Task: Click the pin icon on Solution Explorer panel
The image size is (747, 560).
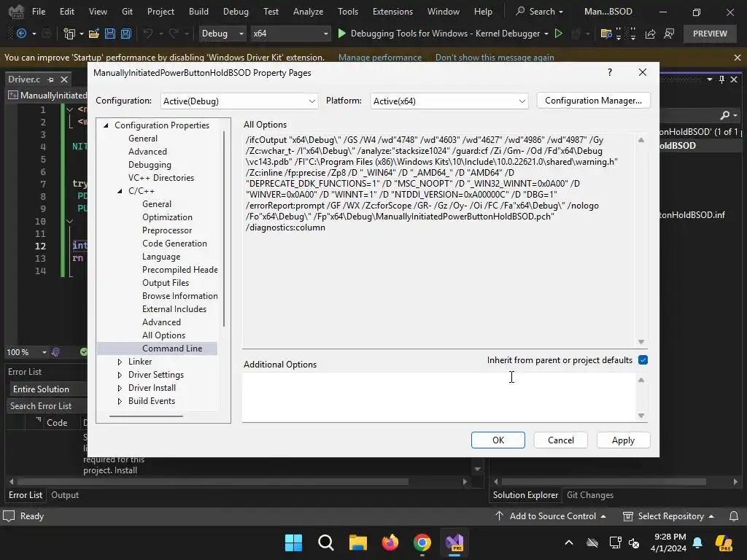Action: pyautogui.click(x=721, y=79)
